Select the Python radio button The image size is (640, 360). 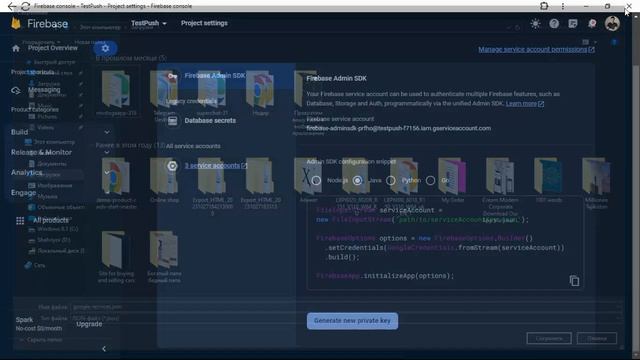tap(391, 180)
